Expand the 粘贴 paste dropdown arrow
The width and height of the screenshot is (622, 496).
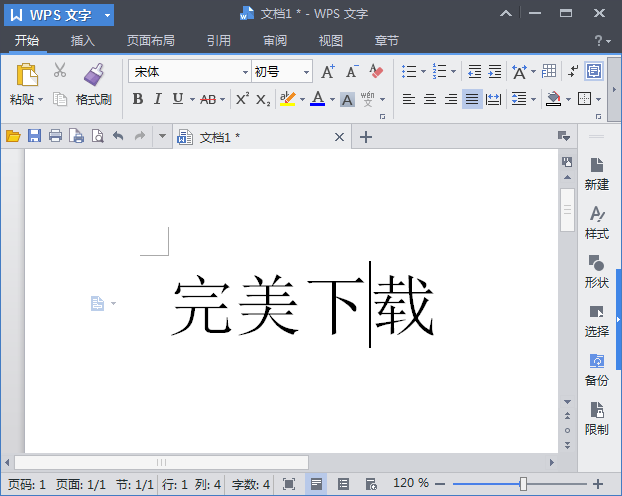[x=41, y=100]
